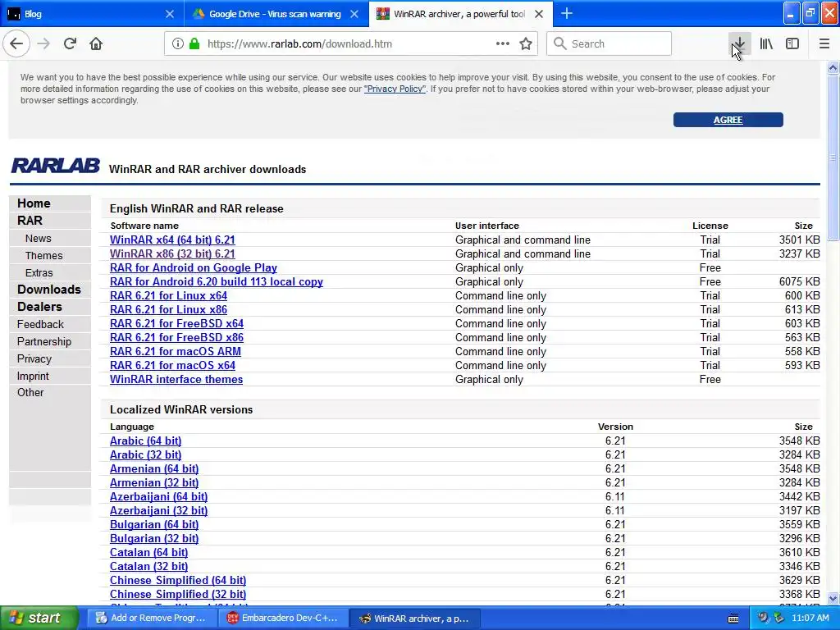Open the Firefox hamburger menu
This screenshot has height=630, width=840.
[824, 44]
